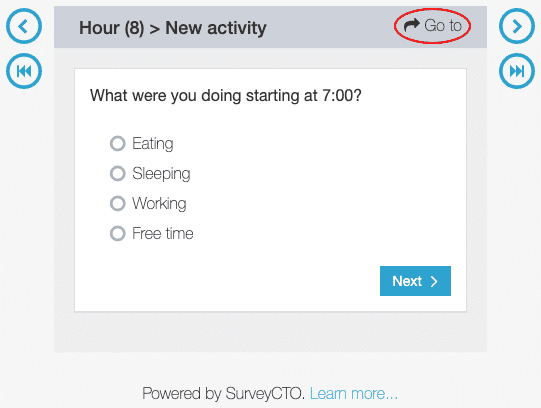Open the Learn more link

[x=354, y=394]
